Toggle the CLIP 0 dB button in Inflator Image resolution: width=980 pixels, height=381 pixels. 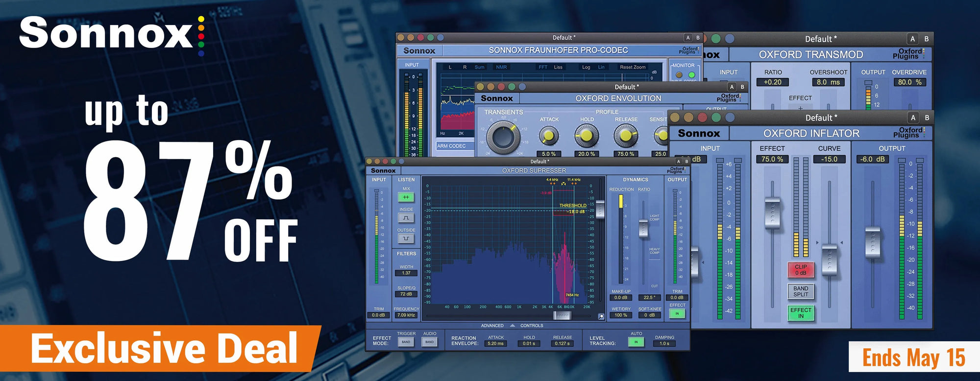pyautogui.click(x=801, y=270)
